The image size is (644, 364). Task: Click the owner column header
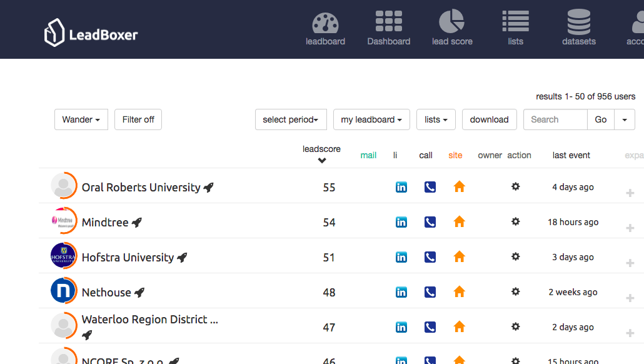point(490,155)
